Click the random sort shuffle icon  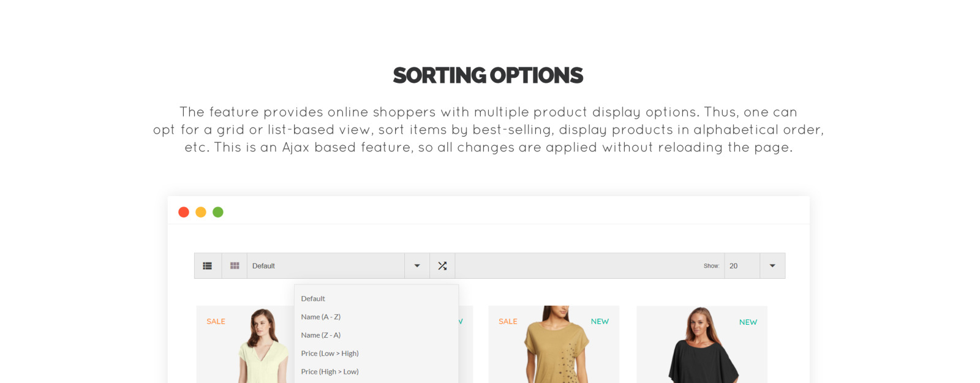442,265
